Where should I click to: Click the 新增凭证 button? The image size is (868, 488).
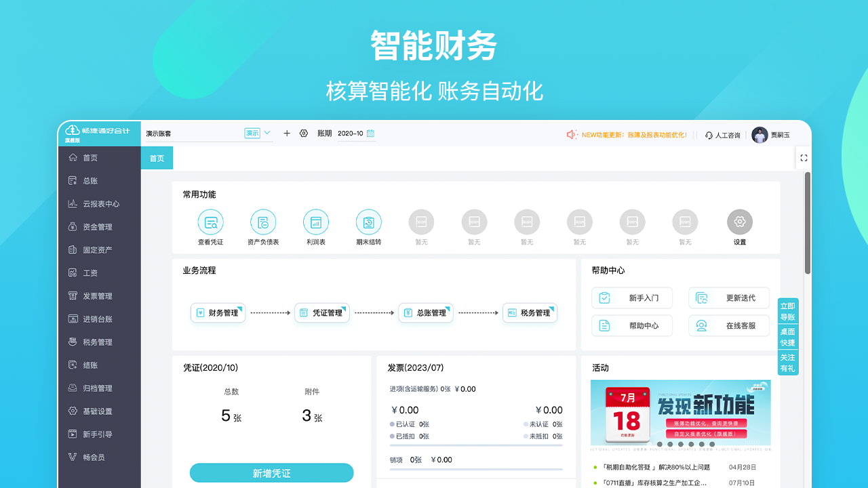click(271, 473)
